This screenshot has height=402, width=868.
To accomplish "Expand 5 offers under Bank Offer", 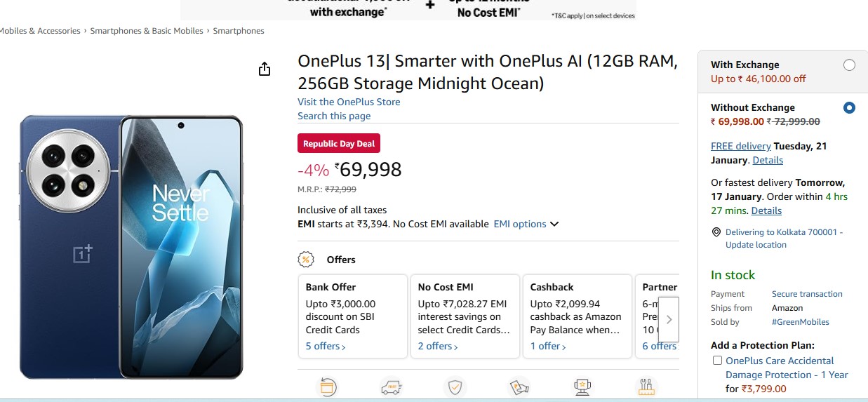I will 326,347.
